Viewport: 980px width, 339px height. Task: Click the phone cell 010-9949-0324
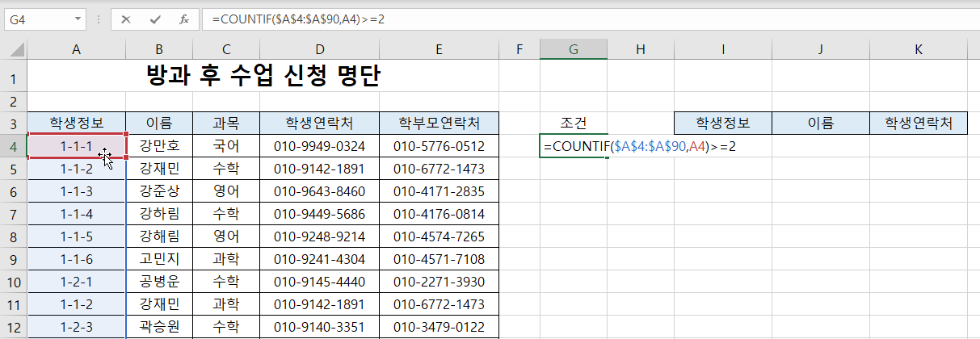319,146
